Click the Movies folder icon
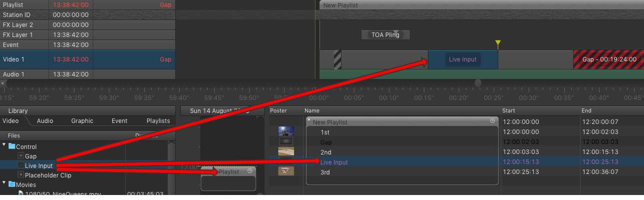This screenshot has height=200, width=644. click(x=12, y=184)
